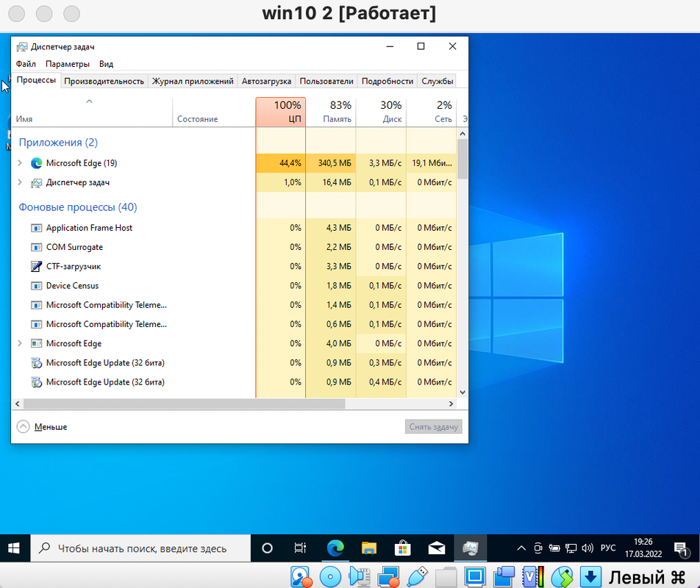This screenshot has width=700, height=588.
Task: Click the Microsoft Edge app icon in process list
Action: 36,163
